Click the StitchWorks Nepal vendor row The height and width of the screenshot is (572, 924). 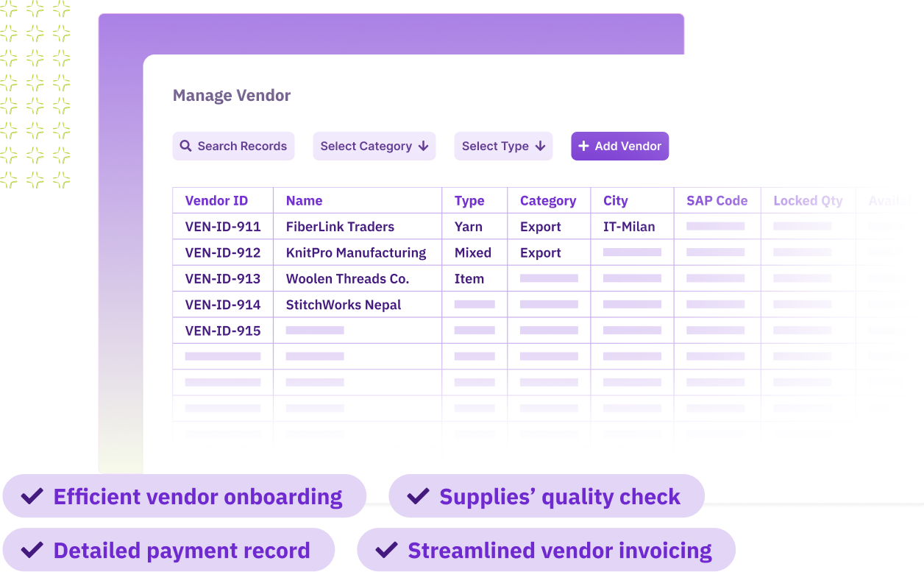[x=343, y=305]
